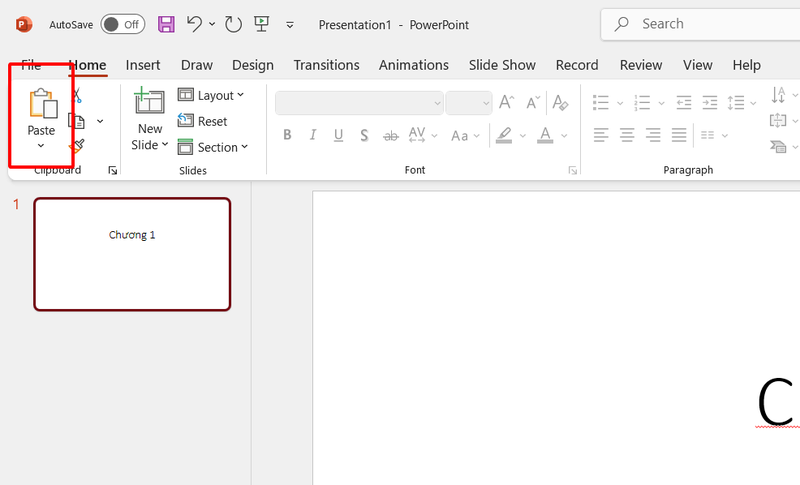Select the Chương 1 slide thumbnail
The height and width of the screenshot is (485, 800).
pyautogui.click(x=132, y=254)
